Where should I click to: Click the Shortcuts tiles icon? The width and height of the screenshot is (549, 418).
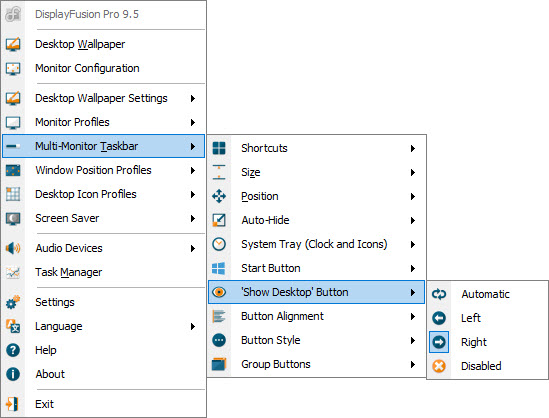click(x=219, y=148)
